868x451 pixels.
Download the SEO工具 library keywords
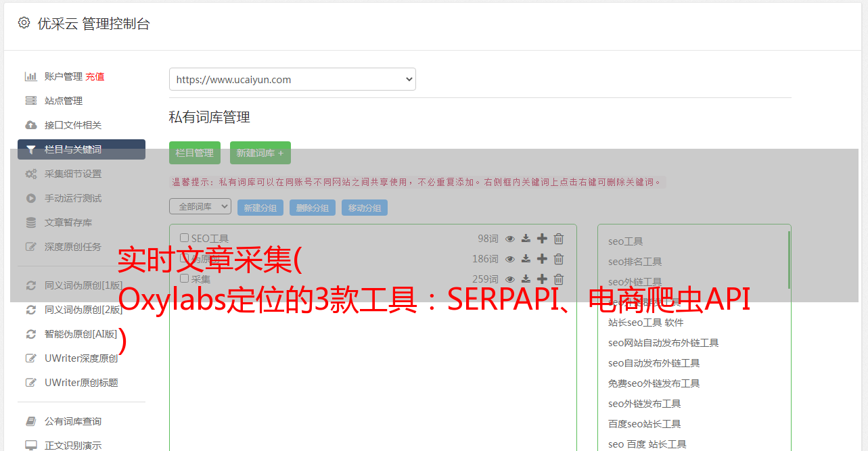coord(526,238)
